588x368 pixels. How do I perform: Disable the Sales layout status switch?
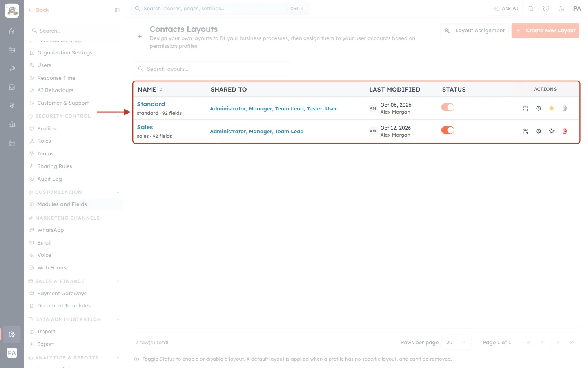(x=448, y=130)
